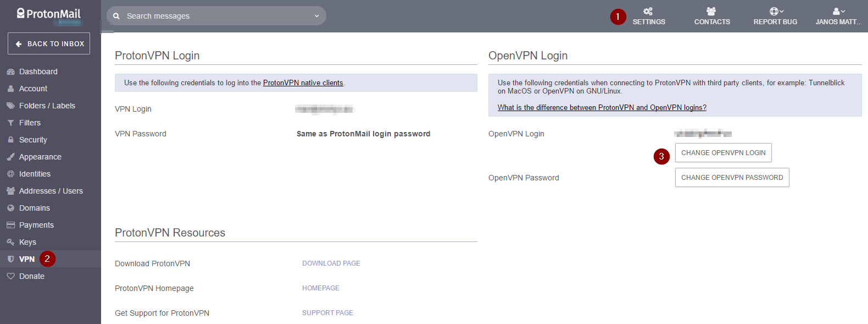Select Addresses / Users in sidebar

51,191
